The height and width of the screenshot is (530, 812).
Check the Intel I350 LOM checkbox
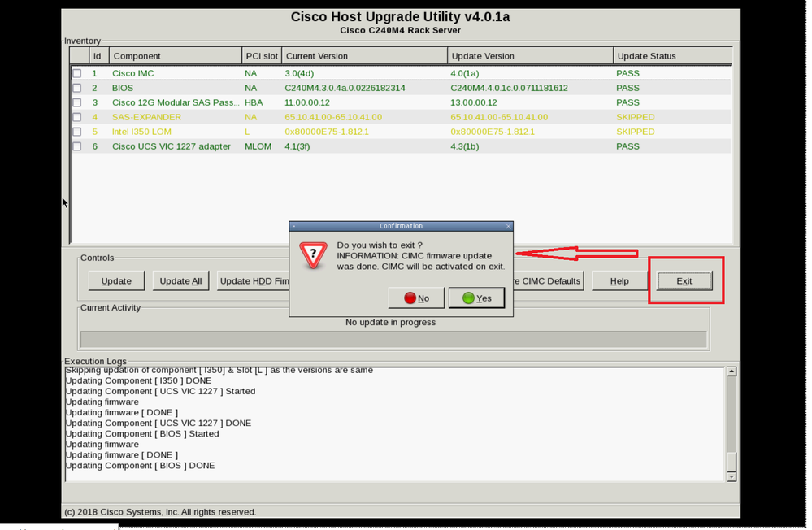point(77,132)
